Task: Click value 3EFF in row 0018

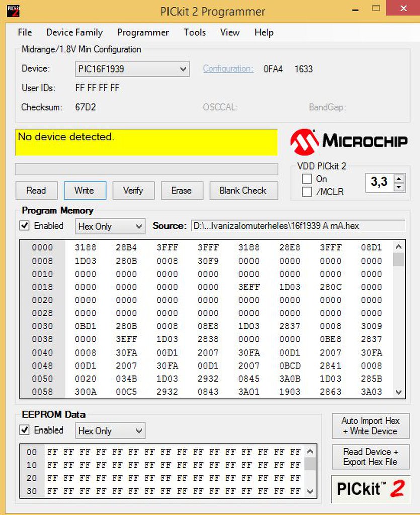Action: [249, 287]
